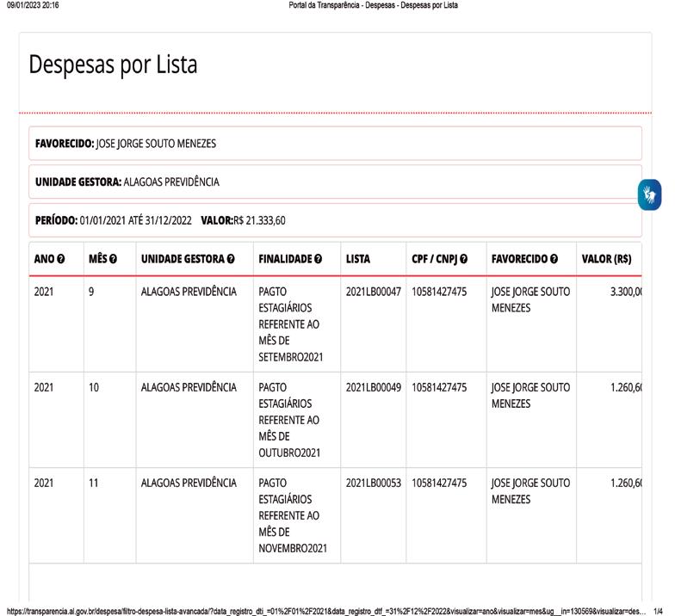Click the total VALOR R$ 21.333,60
Viewport: 675px width, 616px height.
pos(243,220)
